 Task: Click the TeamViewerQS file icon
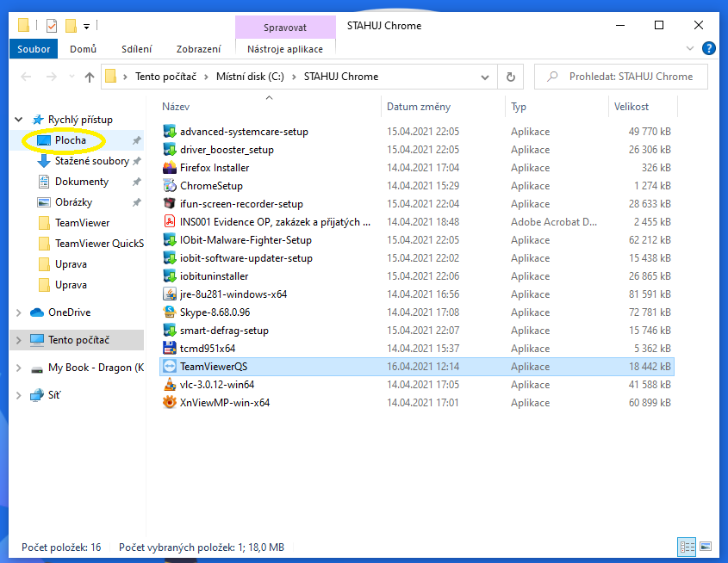pyautogui.click(x=170, y=367)
